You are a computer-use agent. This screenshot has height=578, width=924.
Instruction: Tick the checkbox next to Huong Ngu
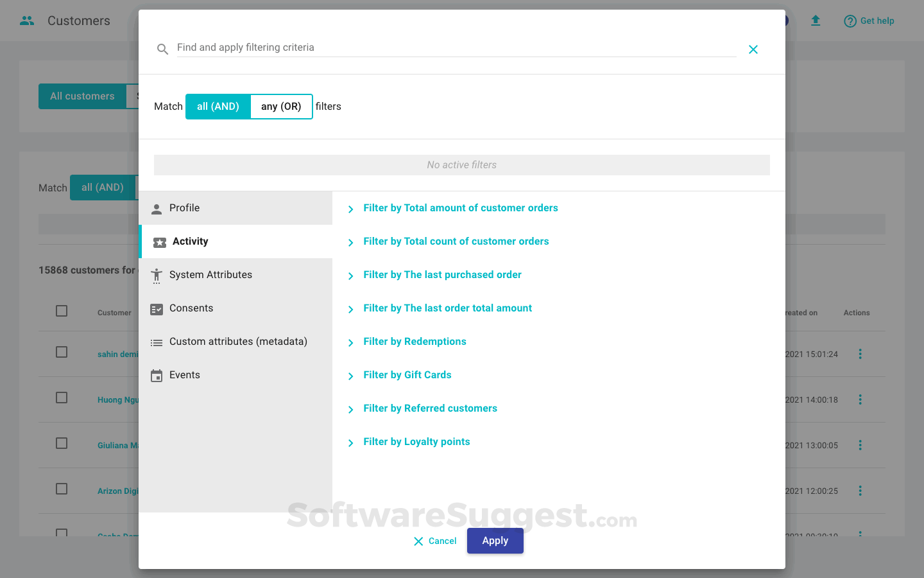tap(62, 398)
